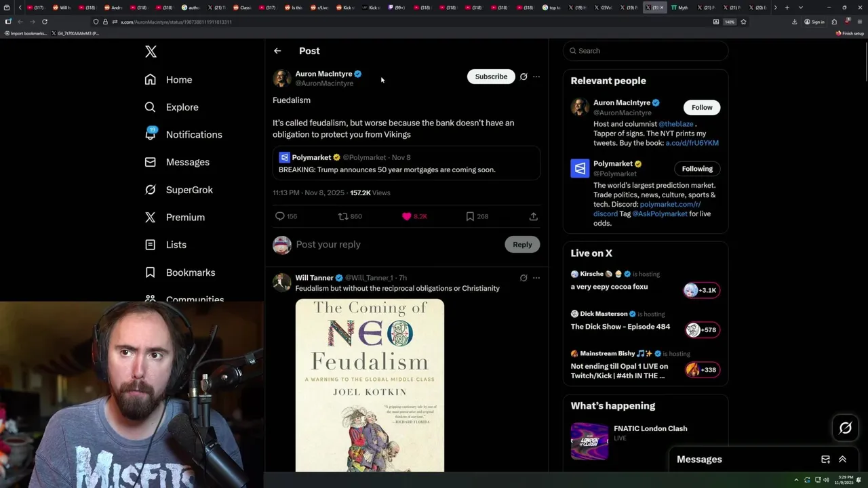Image resolution: width=868 pixels, height=488 pixels.
Task: Toggle Following button for Polymarket
Action: pos(697,169)
